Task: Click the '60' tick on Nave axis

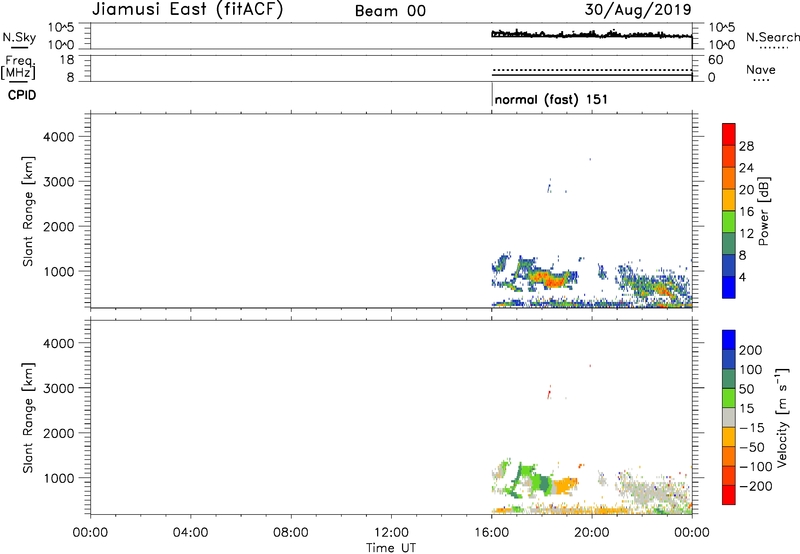Action: click(716, 60)
